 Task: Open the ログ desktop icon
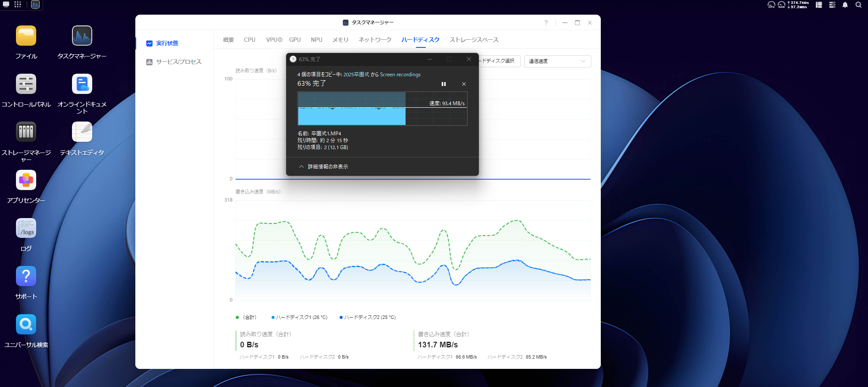pos(26,229)
